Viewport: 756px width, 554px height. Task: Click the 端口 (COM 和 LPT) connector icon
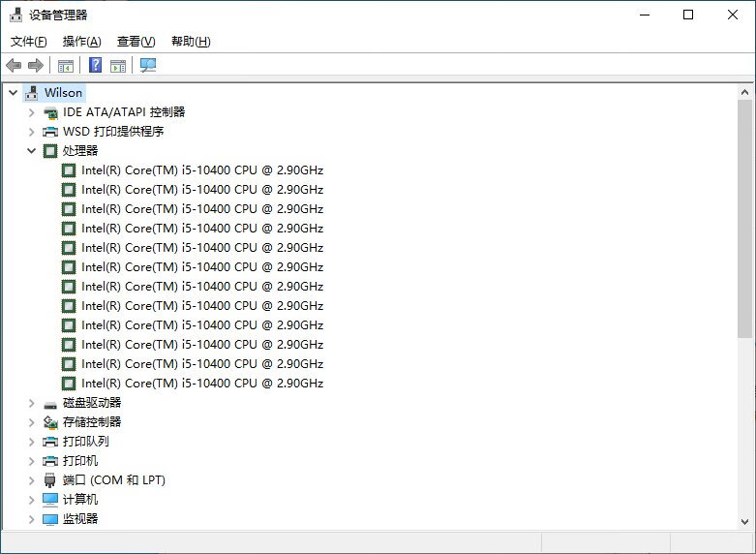49,480
